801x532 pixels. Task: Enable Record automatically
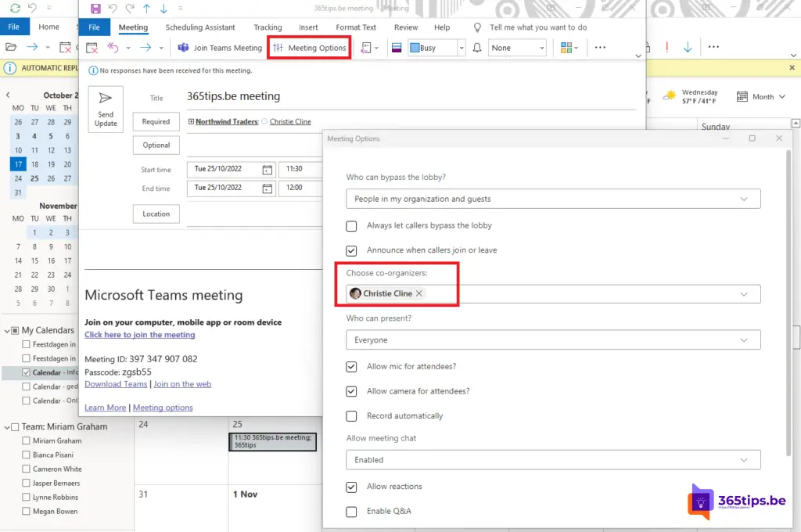tap(351, 416)
